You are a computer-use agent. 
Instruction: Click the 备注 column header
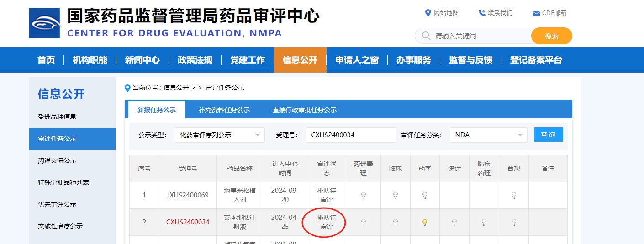tap(548, 168)
